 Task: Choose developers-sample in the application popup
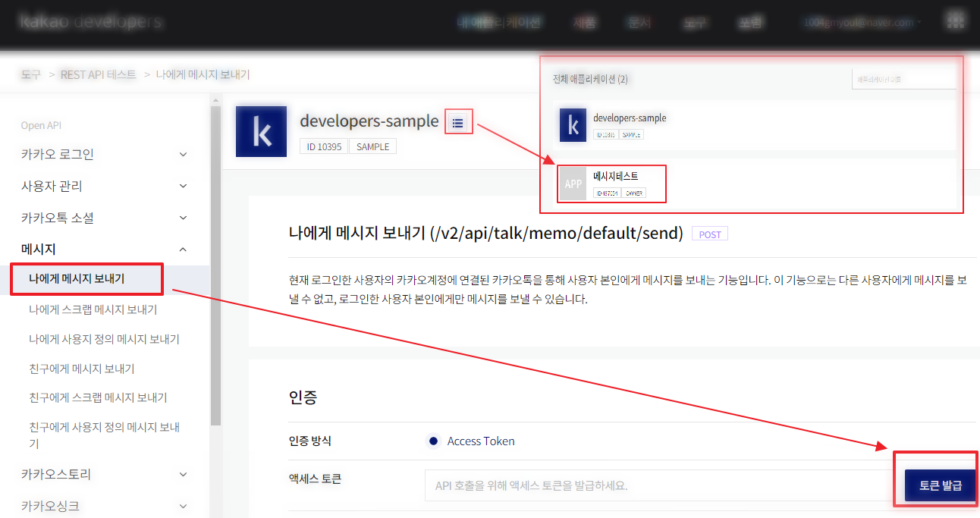(630, 118)
